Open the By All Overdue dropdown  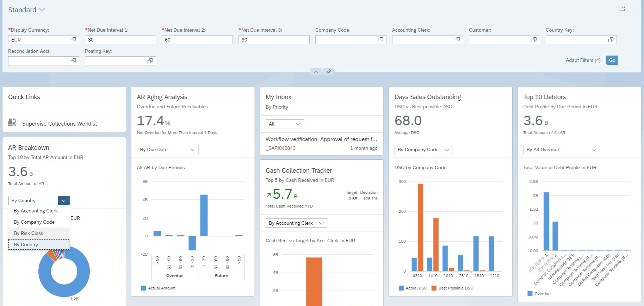point(562,149)
